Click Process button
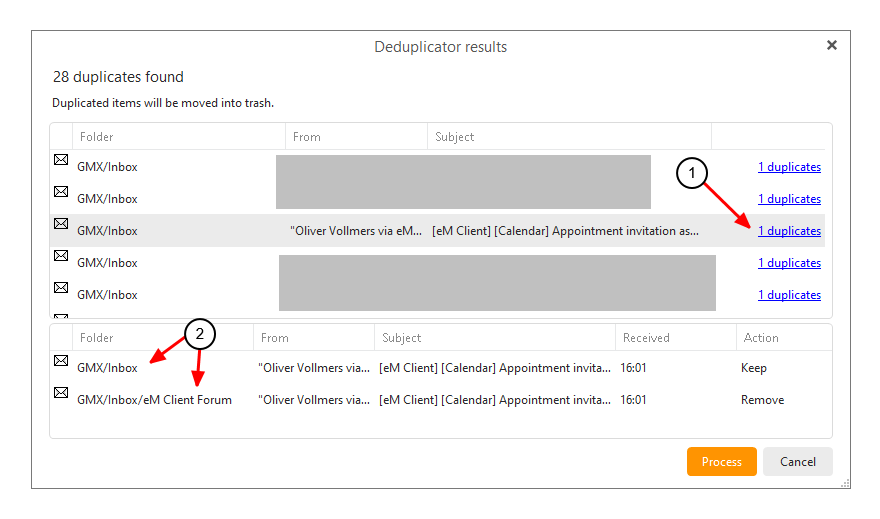Screen dimensions: 880x519 722,462
